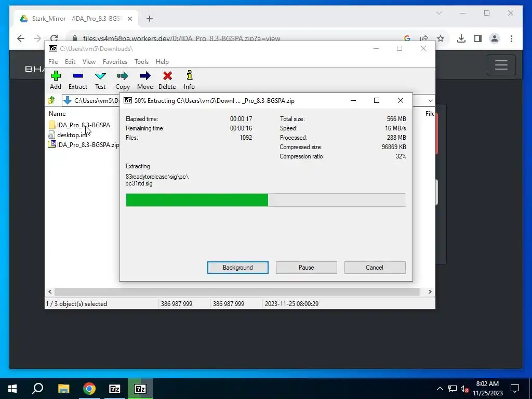532x399 pixels.
Task: Click the Extract toolbar icon in 7-Zip
Action: 78,80
